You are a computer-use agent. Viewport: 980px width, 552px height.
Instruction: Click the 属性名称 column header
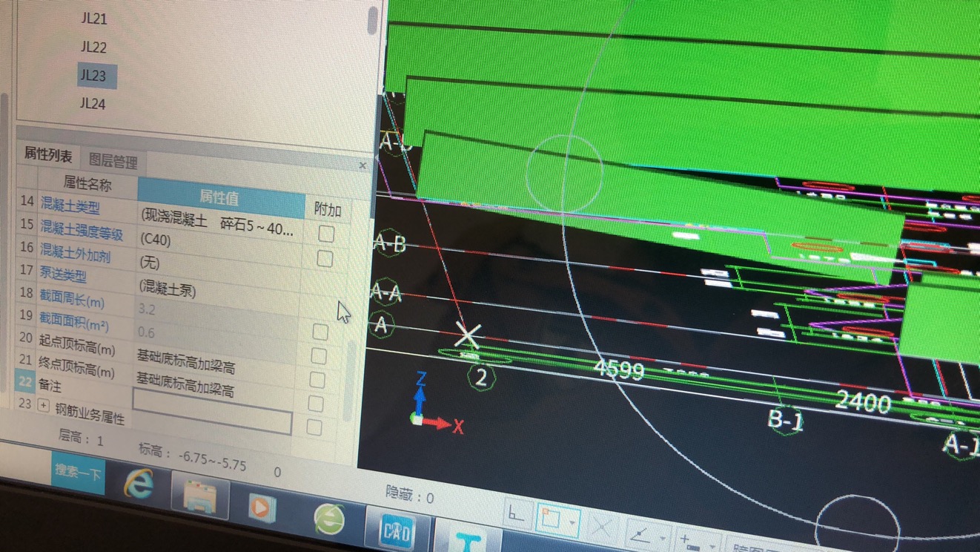87,183
